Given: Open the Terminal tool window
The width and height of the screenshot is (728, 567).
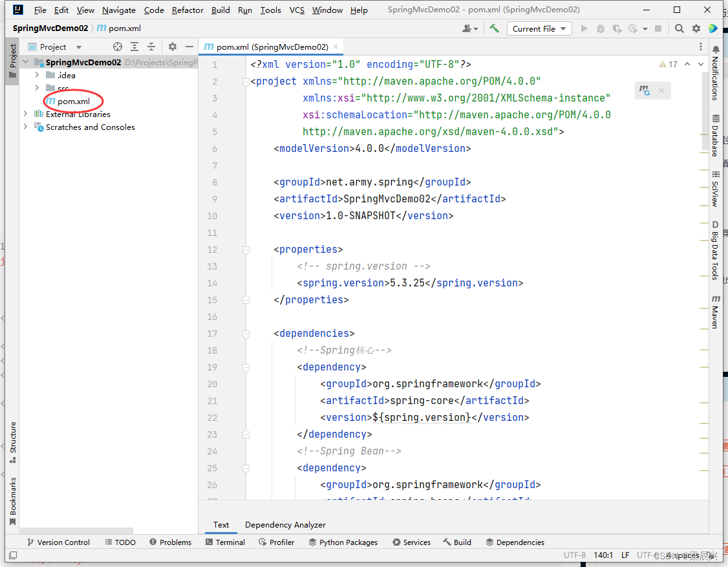Looking at the screenshot, I should coord(225,542).
